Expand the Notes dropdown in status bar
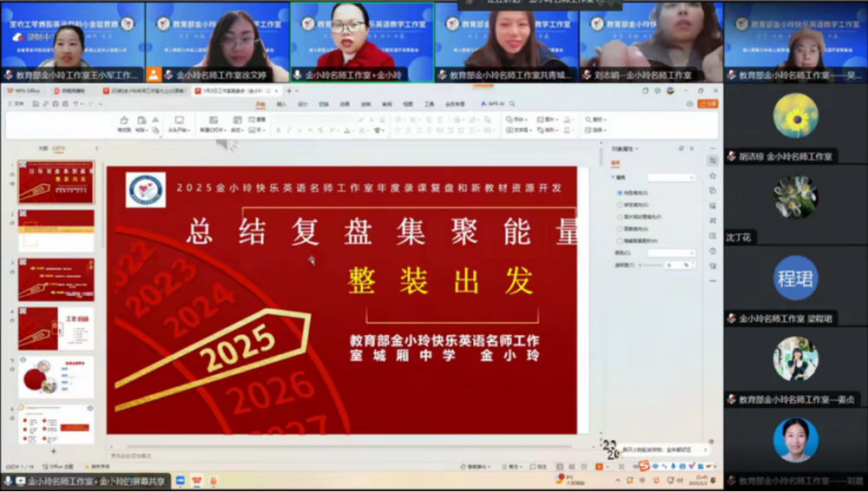 tap(521, 467)
